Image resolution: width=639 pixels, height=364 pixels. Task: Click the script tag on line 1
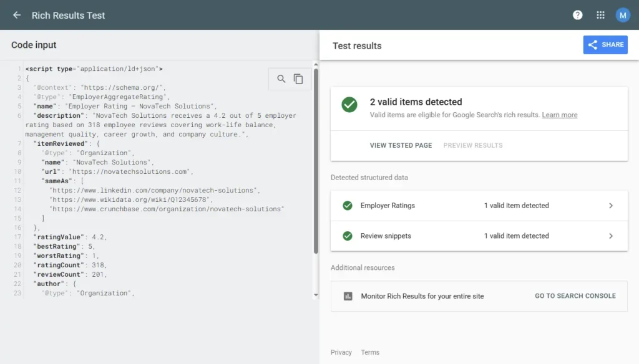click(94, 69)
